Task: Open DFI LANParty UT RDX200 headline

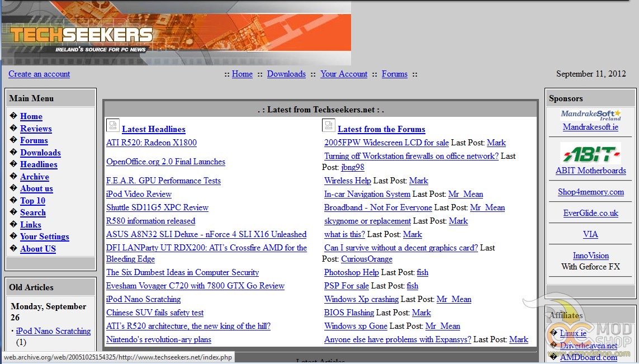Action: tap(206, 253)
